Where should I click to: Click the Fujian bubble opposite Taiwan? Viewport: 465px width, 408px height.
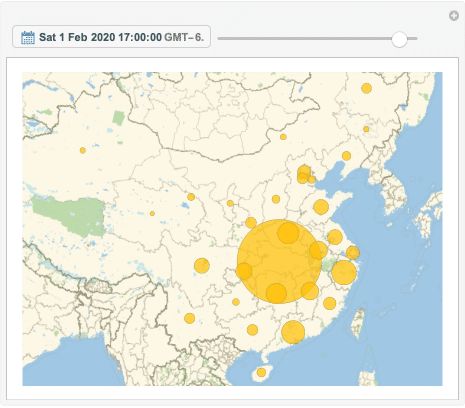point(330,304)
